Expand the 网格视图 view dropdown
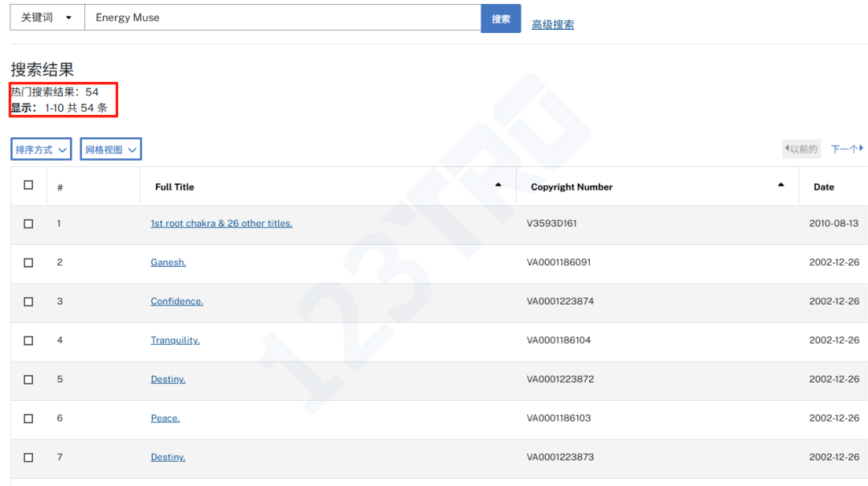Viewport: 868px width, 486px height. point(111,149)
